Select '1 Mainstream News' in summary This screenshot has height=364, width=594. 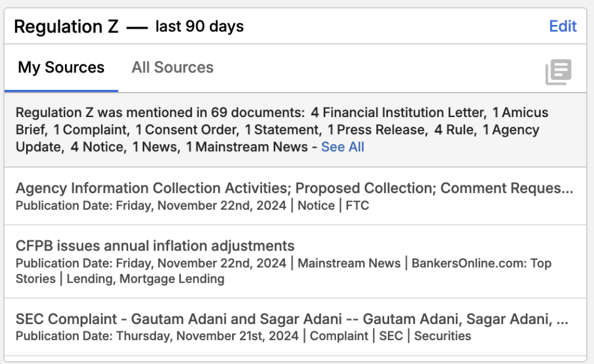(x=247, y=147)
